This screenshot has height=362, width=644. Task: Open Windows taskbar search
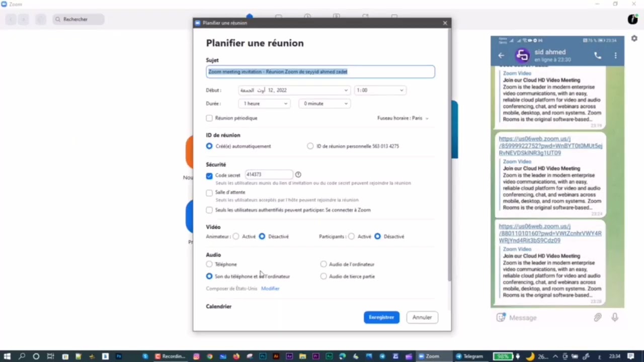click(22, 356)
